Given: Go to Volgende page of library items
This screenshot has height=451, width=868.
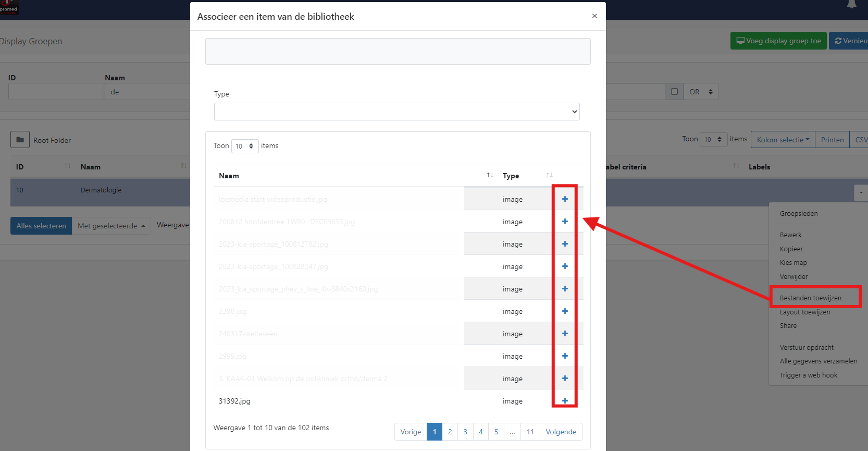Looking at the screenshot, I should click(561, 432).
